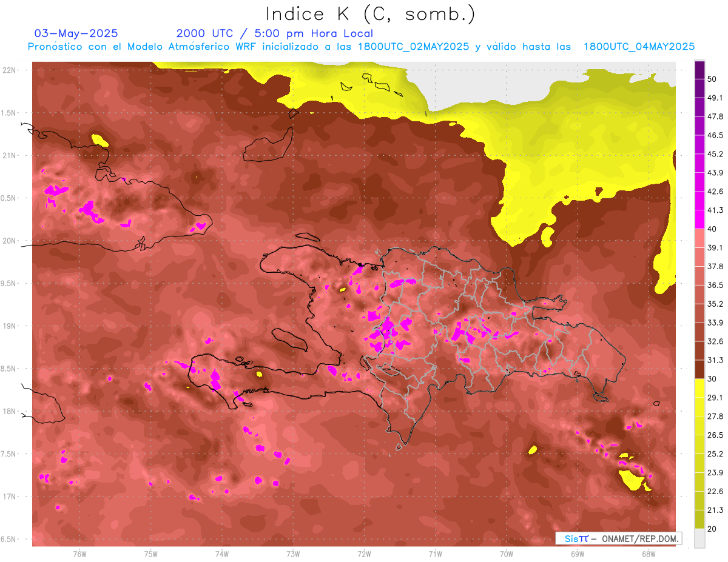Click the color bar value "26.5"
The width and height of the screenshot is (728, 562).
[716, 435]
